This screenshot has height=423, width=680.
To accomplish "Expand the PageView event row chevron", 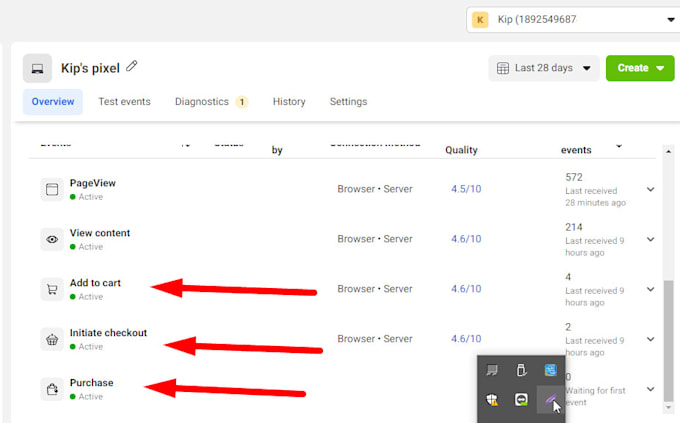I will click(x=651, y=189).
